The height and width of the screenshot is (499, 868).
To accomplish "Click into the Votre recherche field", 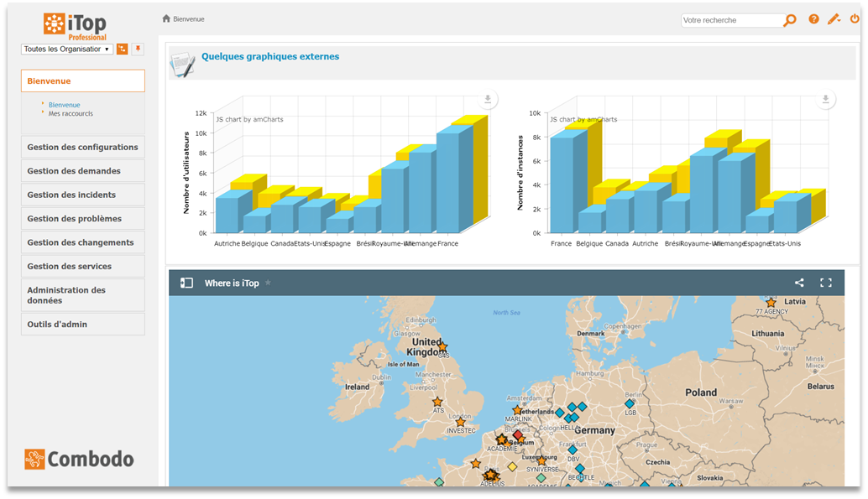I will tap(730, 20).
